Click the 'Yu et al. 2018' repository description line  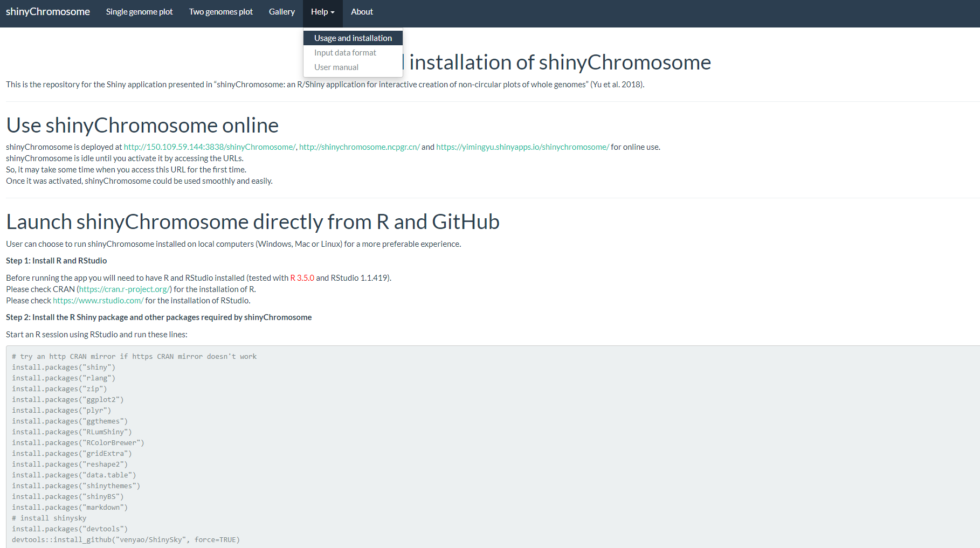click(325, 85)
